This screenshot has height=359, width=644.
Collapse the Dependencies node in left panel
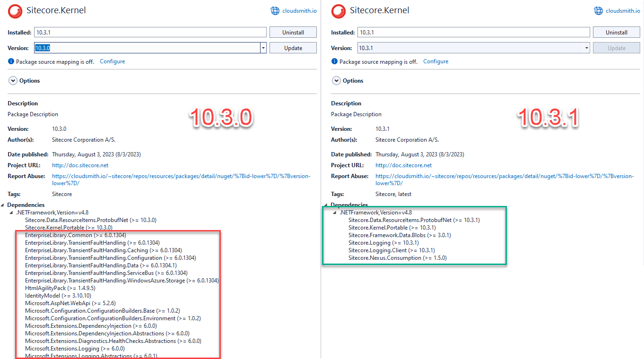click(x=3, y=205)
